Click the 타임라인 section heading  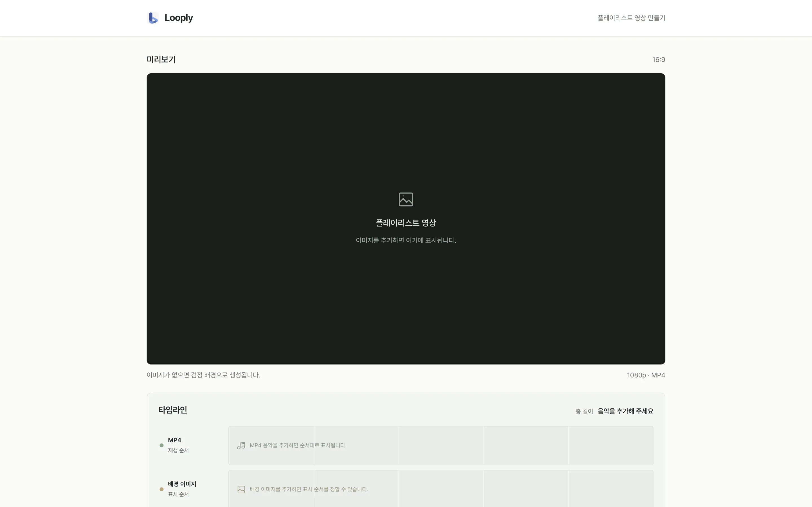tap(173, 410)
